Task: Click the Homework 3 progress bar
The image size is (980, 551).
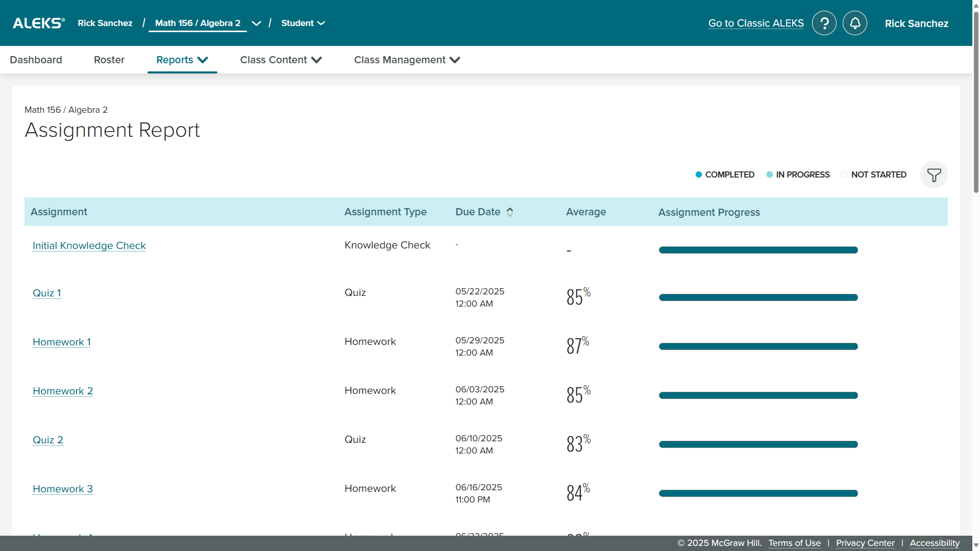Action: [758, 493]
